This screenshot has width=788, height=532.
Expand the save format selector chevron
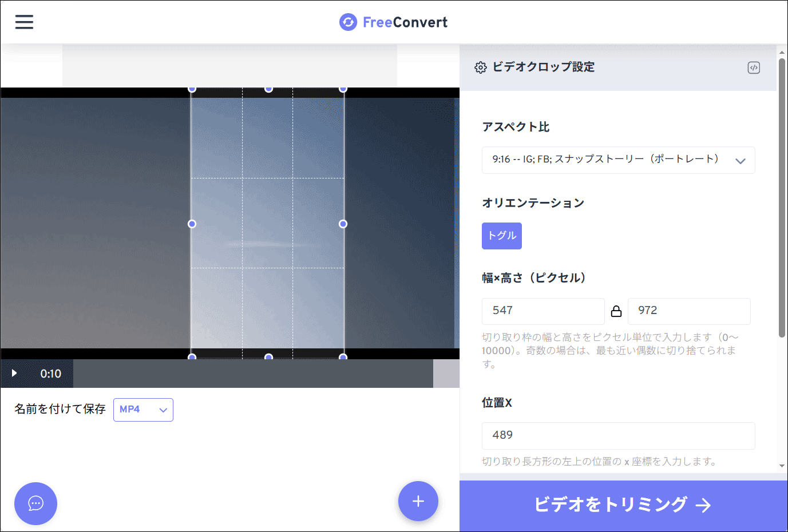point(162,410)
